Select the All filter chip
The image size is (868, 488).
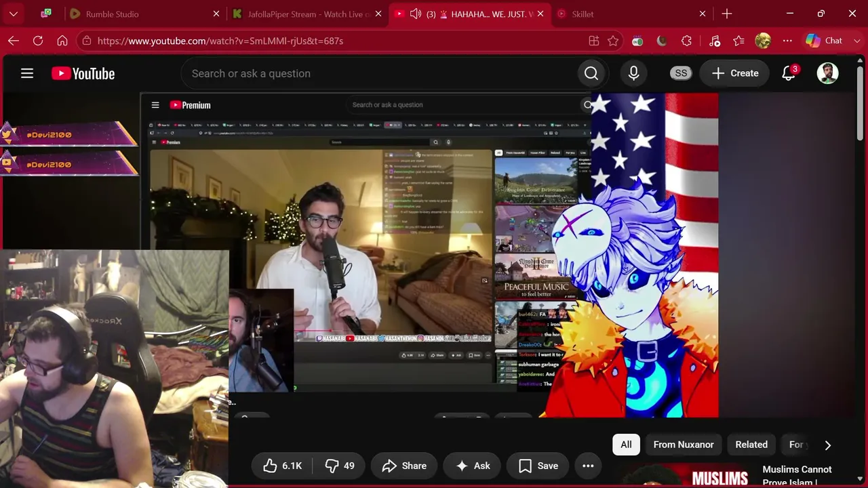[626, 445]
